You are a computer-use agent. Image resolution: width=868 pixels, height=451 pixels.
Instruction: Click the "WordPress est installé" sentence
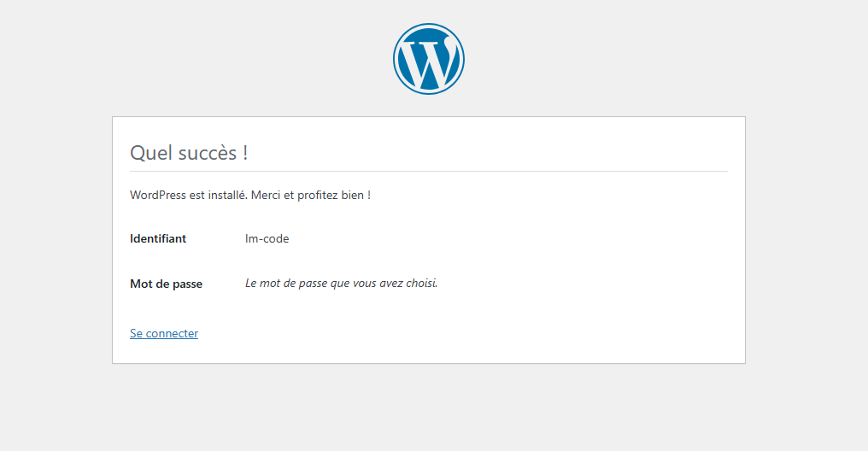click(x=189, y=195)
